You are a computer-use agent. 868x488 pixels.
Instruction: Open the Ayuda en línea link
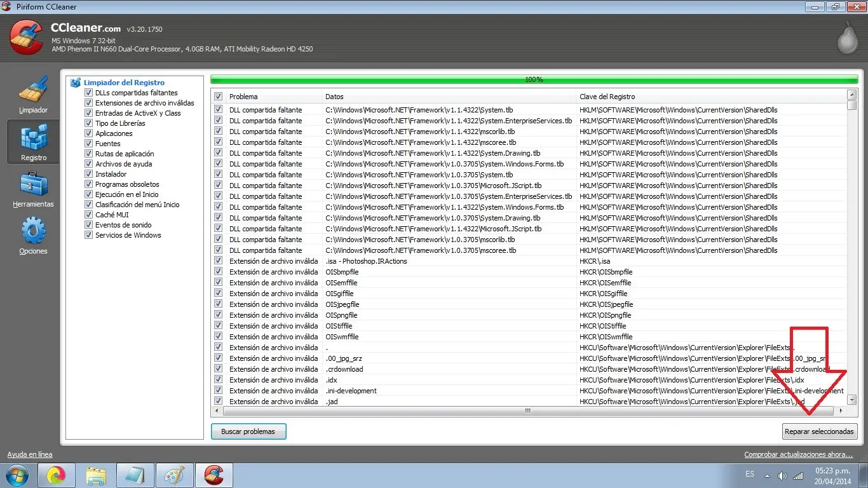point(30,454)
